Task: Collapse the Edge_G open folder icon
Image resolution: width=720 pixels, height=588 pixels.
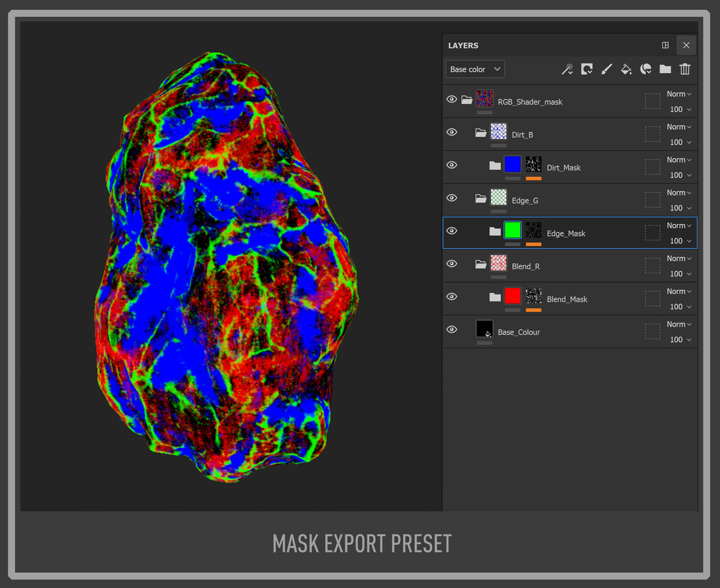Action: [x=481, y=198]
